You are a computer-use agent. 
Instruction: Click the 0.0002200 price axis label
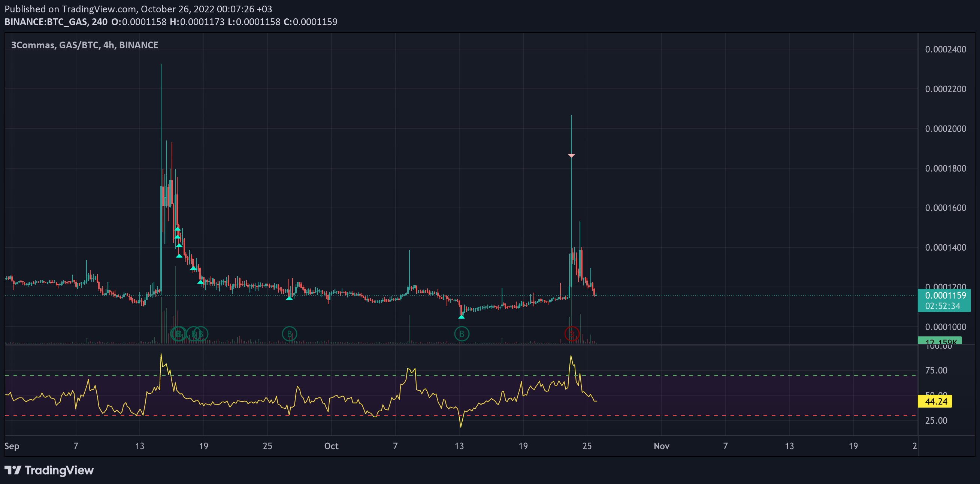coord(946,89)
